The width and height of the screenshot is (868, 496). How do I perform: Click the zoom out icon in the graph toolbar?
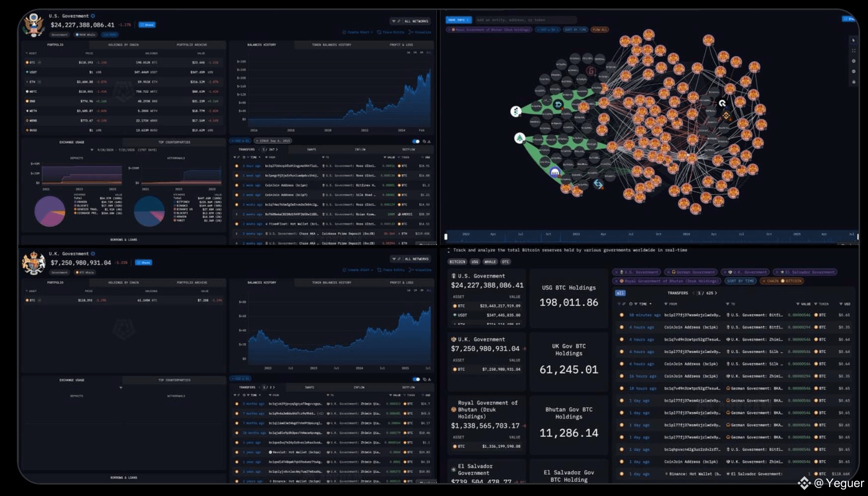(854, 72)
